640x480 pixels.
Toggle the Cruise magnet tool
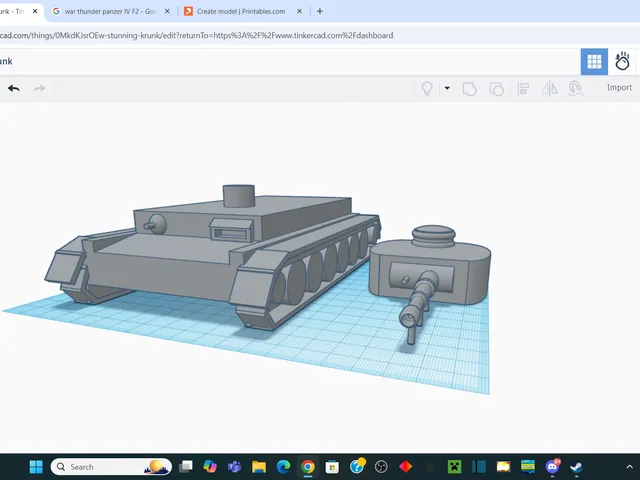click(x=575, y=89)
